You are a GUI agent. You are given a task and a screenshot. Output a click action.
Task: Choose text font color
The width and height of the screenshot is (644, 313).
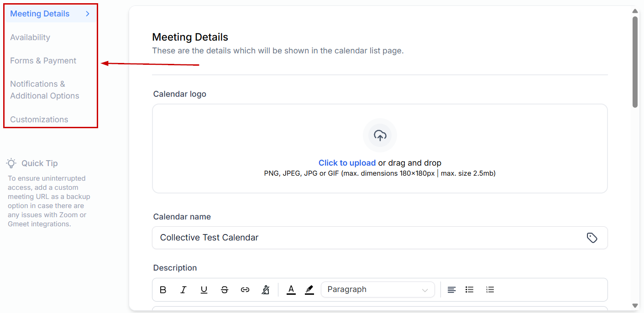click(x=291, y=290)
